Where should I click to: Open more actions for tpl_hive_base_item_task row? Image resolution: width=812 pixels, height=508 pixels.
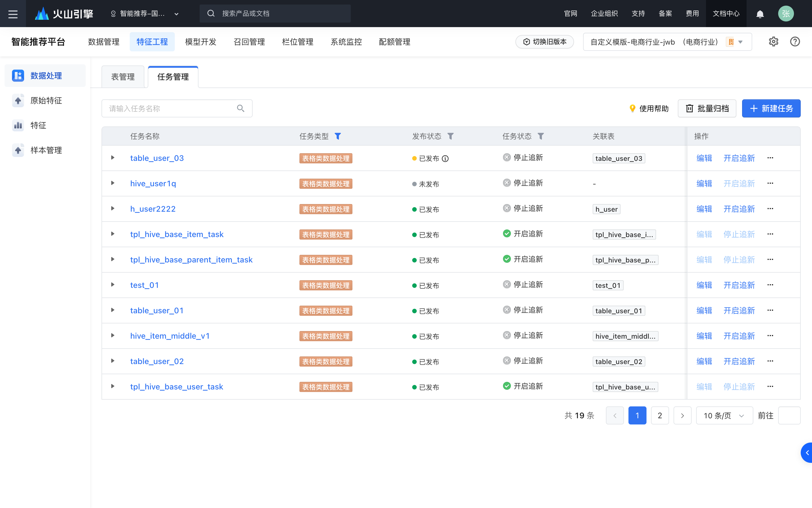[770, 234]
